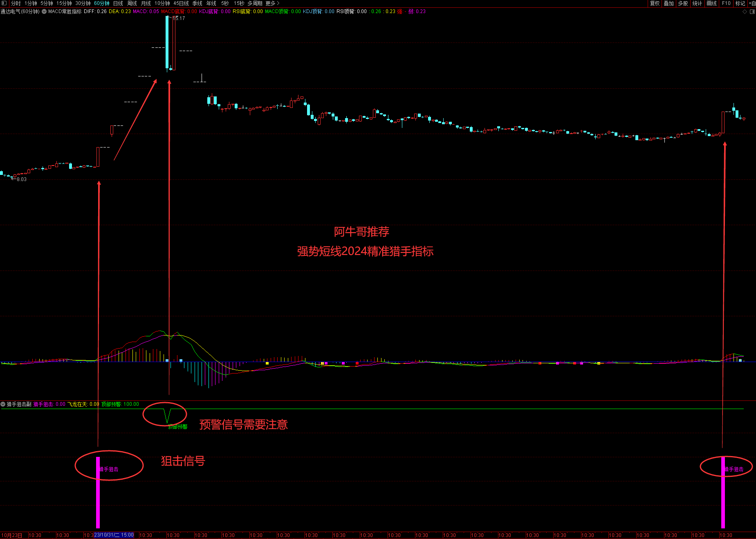This screenshot has width=756, height=539.
Task: Click the MACD常胜指标 indicator name
Action: (x=65, y=11)
